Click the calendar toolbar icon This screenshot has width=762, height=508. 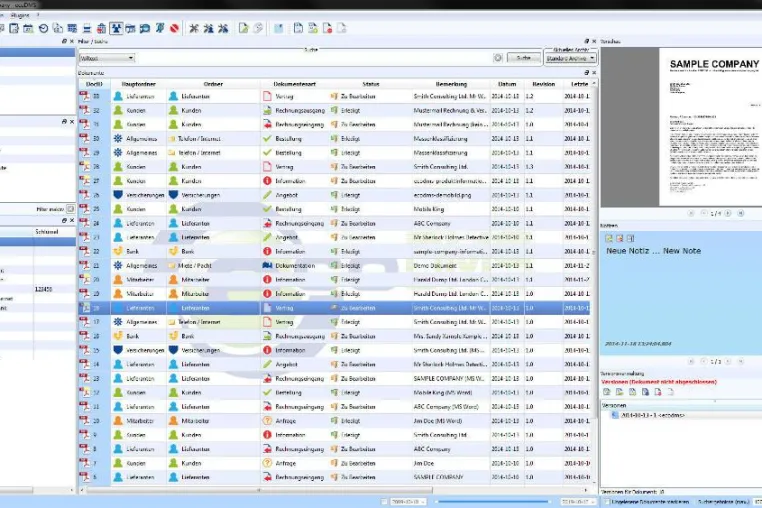[x=28, y=28]
